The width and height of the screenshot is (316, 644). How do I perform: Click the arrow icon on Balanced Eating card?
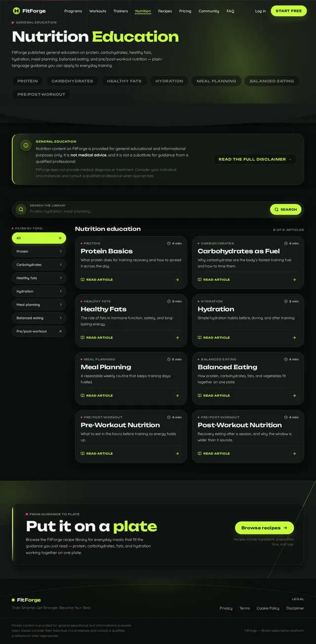tap(294, 396)
